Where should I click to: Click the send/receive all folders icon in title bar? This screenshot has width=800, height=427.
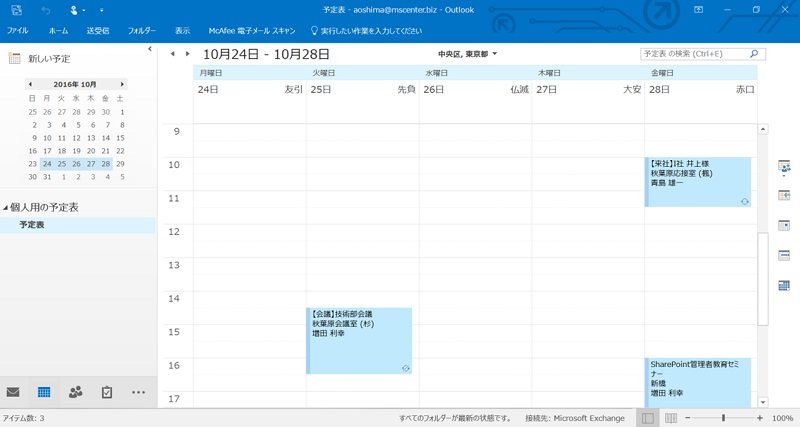point(16,10)
